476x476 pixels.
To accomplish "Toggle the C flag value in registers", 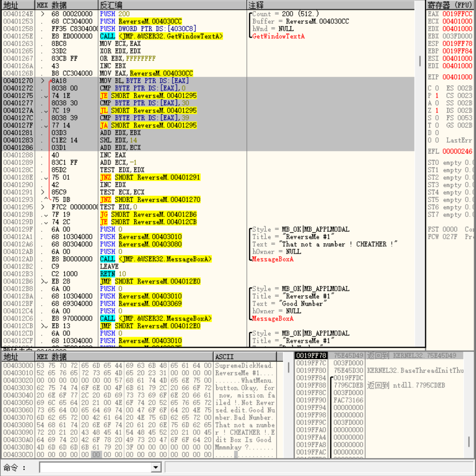I will pos(436,88).
